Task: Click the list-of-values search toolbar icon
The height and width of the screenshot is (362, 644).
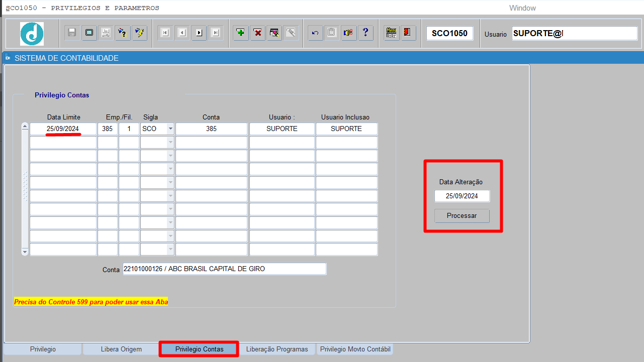Action: tap(274, 33)
